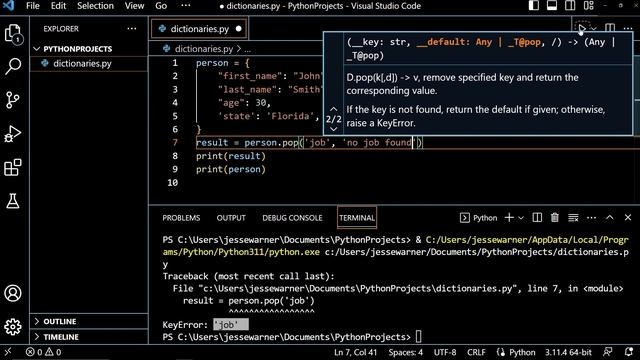Open editor More Actions ellipsis
Viewport: 640px width, 360px height.
pos(628,28)
